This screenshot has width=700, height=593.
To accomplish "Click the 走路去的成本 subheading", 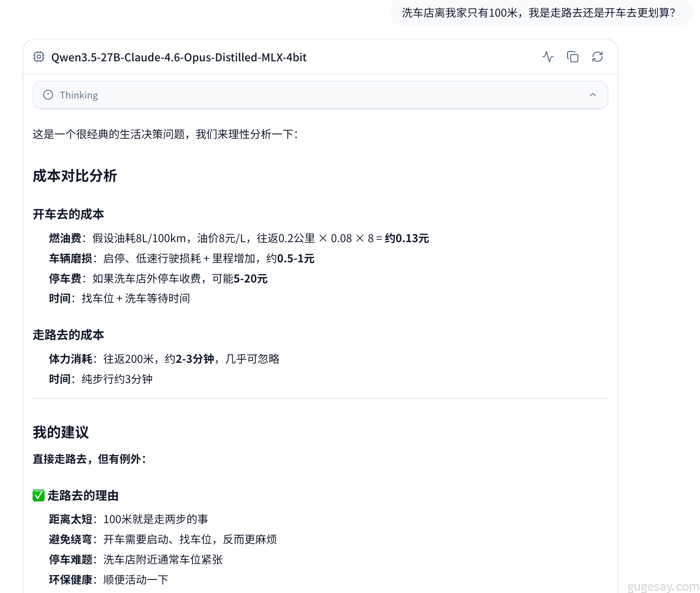I will 68,334.
